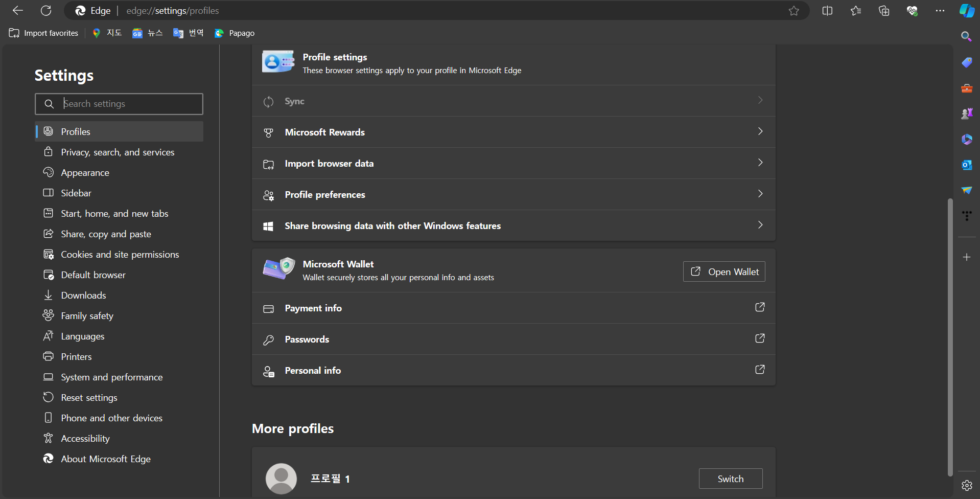This screenshot has width=980, height=499.
Task: Click the sidebar Search magnifier icon
Action: click(x=966, y=36)
